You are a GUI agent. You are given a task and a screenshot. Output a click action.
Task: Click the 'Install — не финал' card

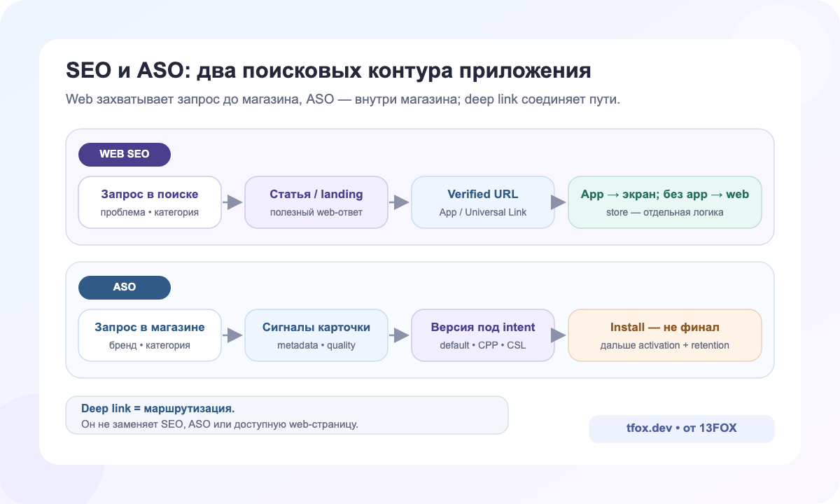pos(665,335)
